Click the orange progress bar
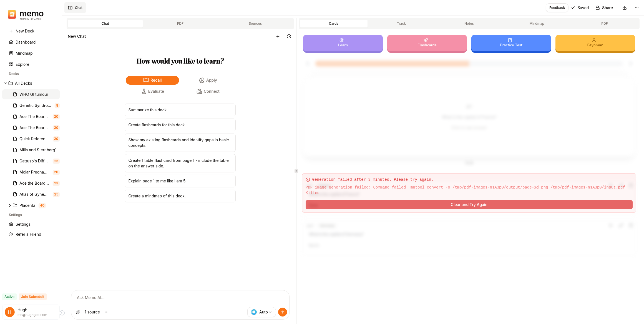644x324 pixels. click(392, 64)
